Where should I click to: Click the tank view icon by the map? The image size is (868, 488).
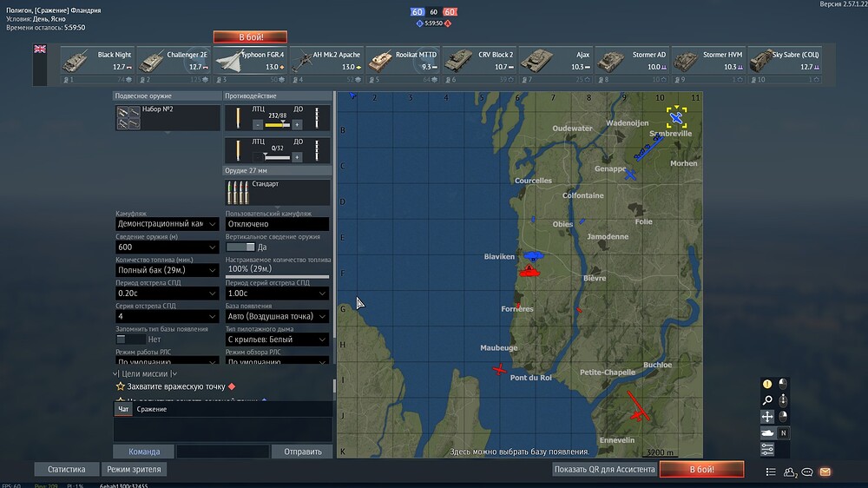click(767, 433)
